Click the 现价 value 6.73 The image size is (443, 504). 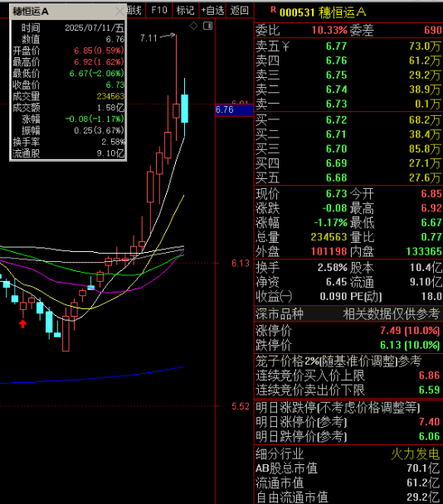(x=336, y=194)
